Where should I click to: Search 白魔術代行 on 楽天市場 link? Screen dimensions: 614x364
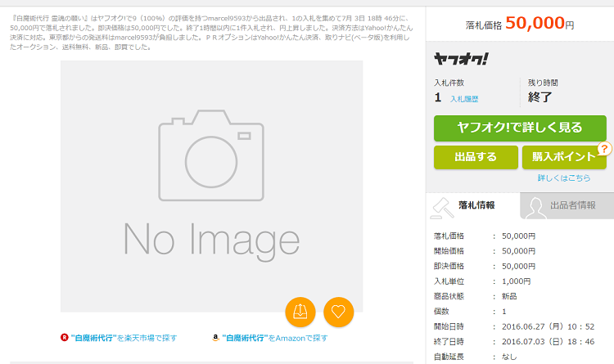[124, 337]
